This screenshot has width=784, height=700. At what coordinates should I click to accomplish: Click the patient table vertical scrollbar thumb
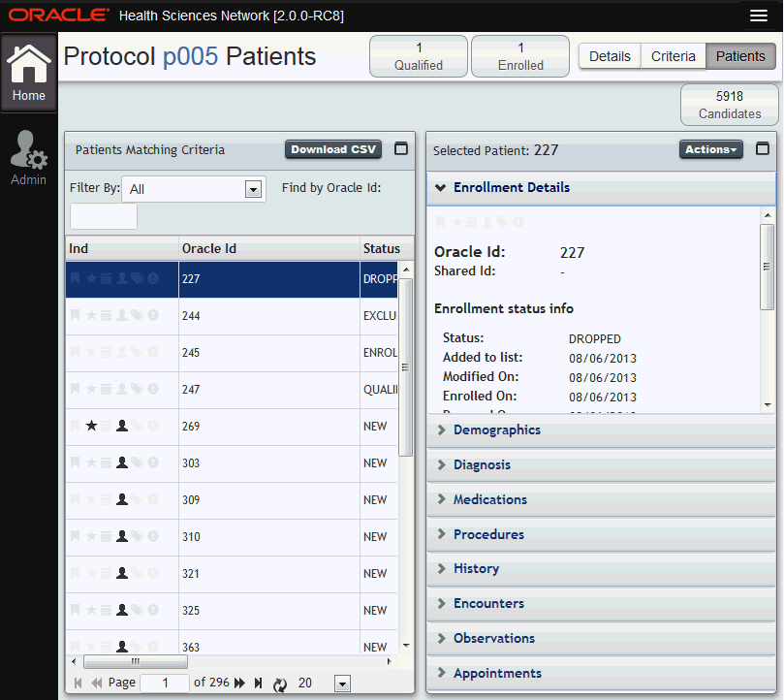[405, 367]
